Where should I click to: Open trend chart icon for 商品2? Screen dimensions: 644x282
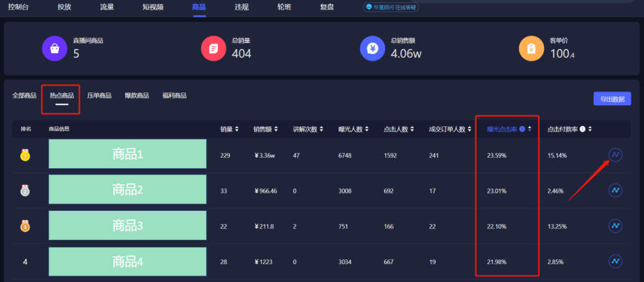click(615, 190)
